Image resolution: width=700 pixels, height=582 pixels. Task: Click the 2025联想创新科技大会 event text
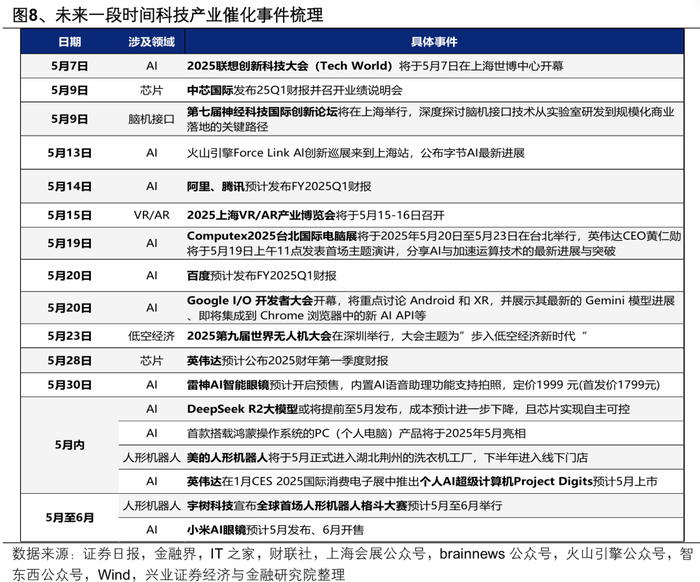248,66
